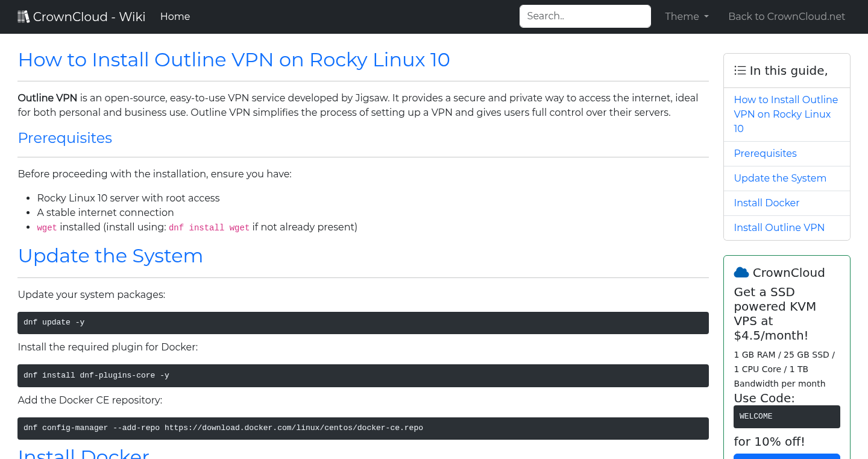Click 'A stable internet connection' bullet
The height and width of the screenshot is (459, 868).
[105, 212]
